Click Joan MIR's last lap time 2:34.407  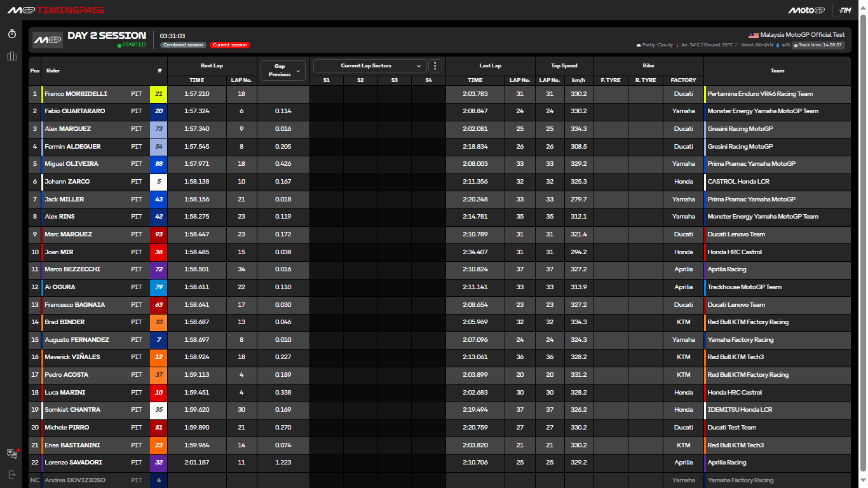(475, 252)
